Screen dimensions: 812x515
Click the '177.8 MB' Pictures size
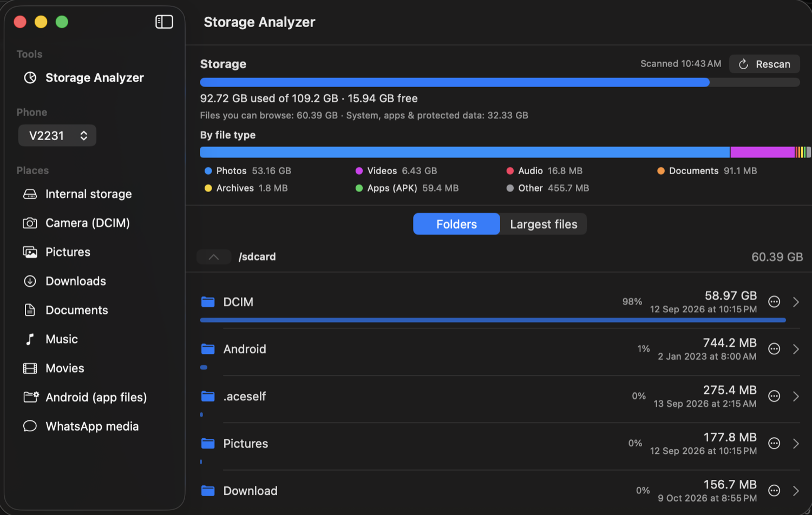click(x=730, y=437)
